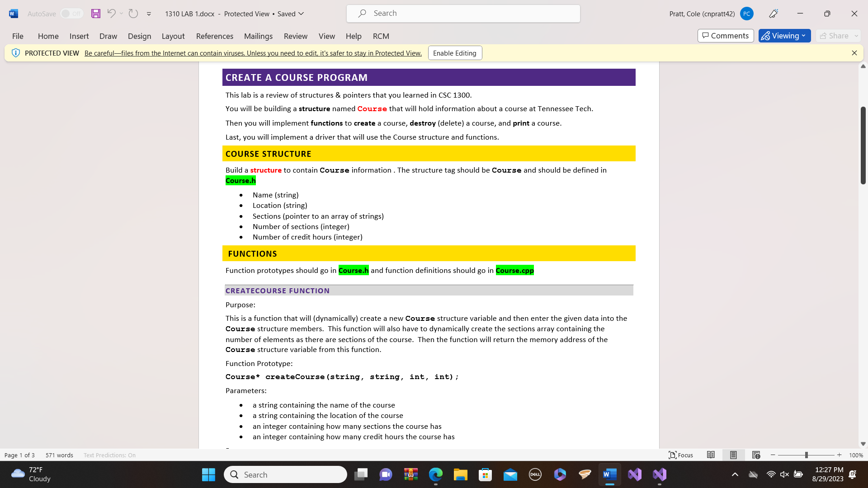Screen dimensions: 868x488
Task: Click the Redo icon
Action: pyautogui.click(x=133, y=14)
